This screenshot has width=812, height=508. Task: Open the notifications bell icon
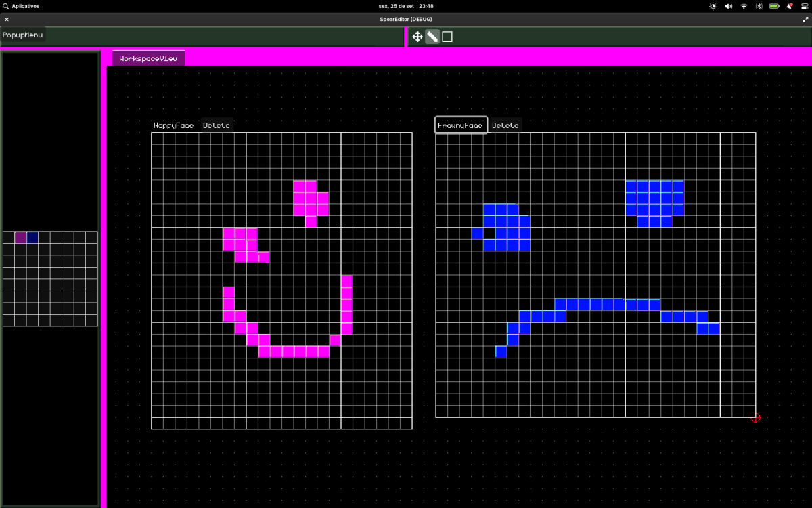pyautogui.click(x=790, y=6)
